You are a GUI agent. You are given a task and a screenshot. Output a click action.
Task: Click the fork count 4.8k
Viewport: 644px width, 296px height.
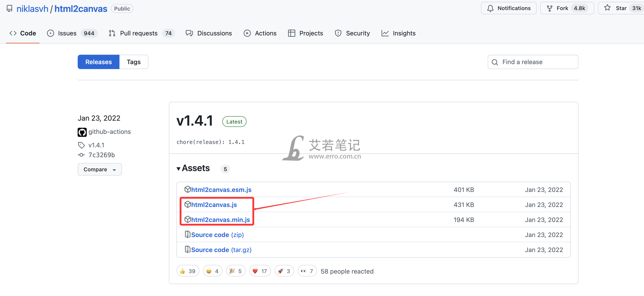point(579,8)
